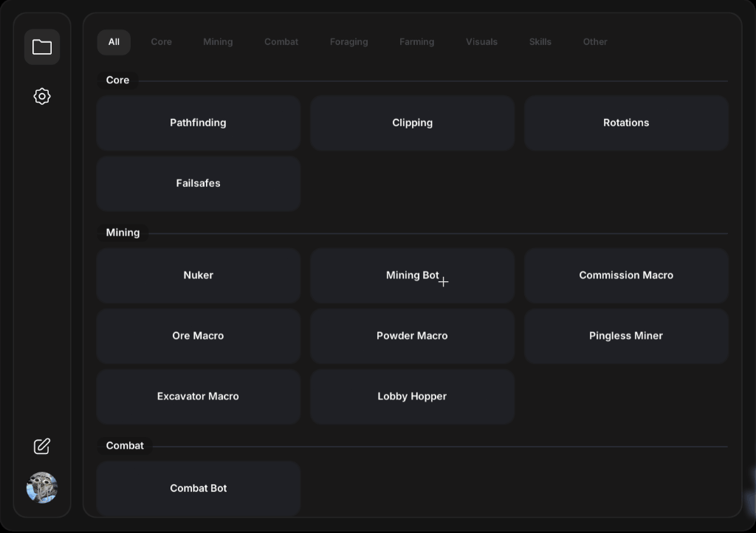Switch to the Mining tab
756x533 pixels.
click(218, 42)
